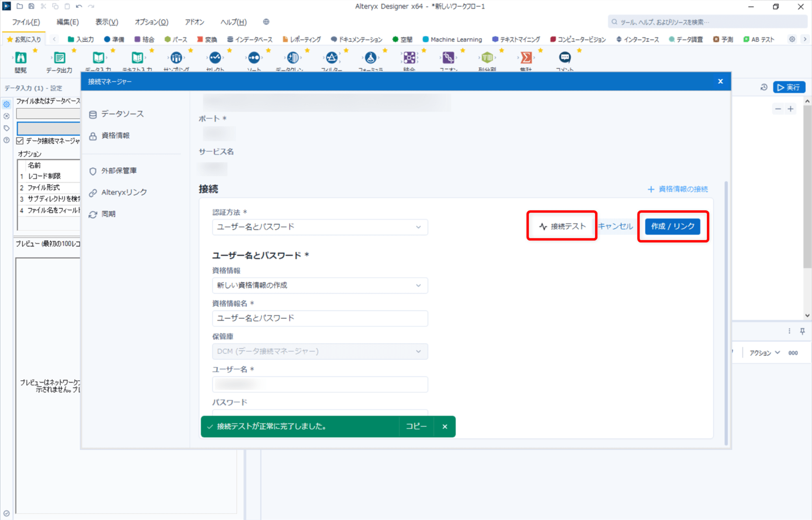This screenshot has width=812, height=520.
Task: Click the save workflow icon
Action: point(31,6)
